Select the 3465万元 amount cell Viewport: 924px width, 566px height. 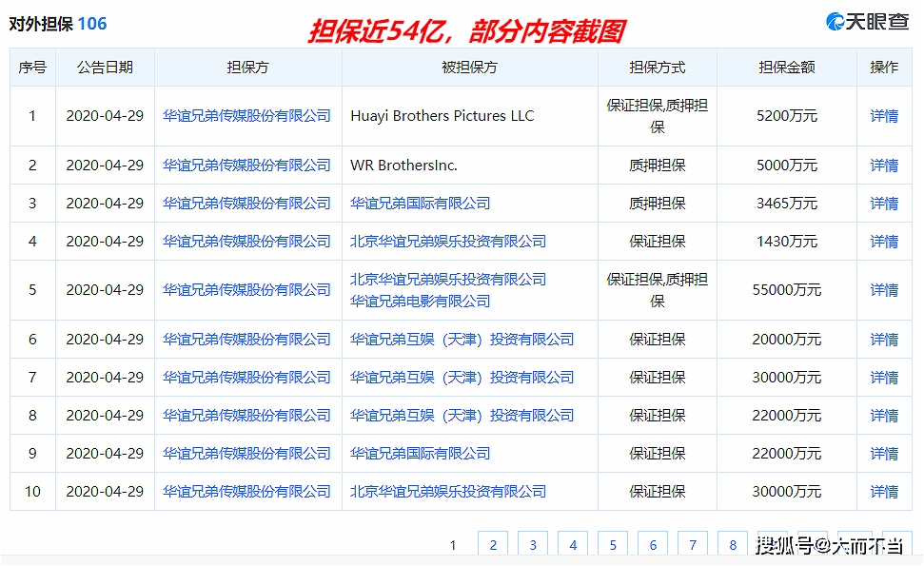point(787,204)
